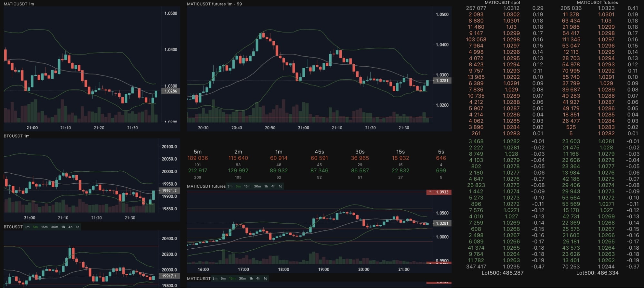
Task: Click price label 1.0281 on MATICUSDT futures 1m chart
Action: point(442,81)
